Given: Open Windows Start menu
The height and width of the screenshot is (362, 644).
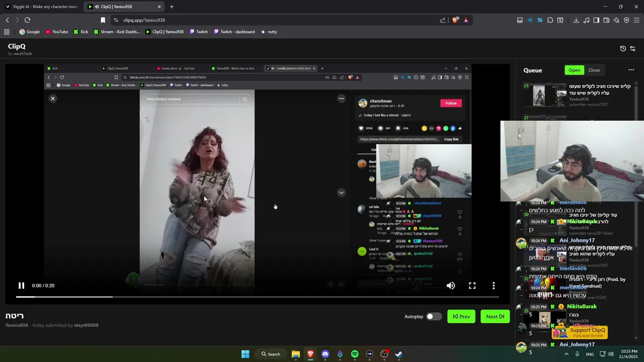Looking at the screenshot, I should pos(245,354).
